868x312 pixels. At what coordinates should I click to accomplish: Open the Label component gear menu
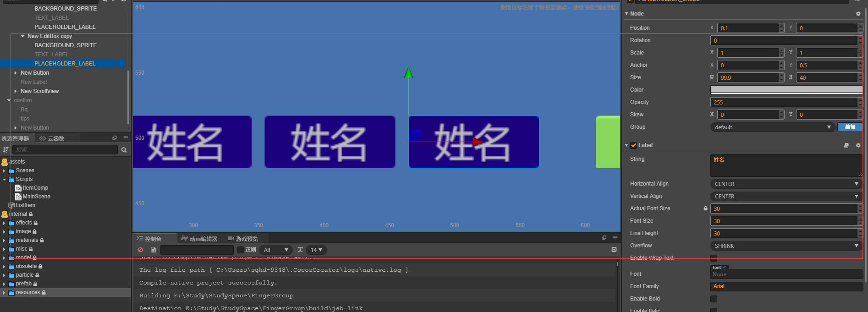click(858, 145)
